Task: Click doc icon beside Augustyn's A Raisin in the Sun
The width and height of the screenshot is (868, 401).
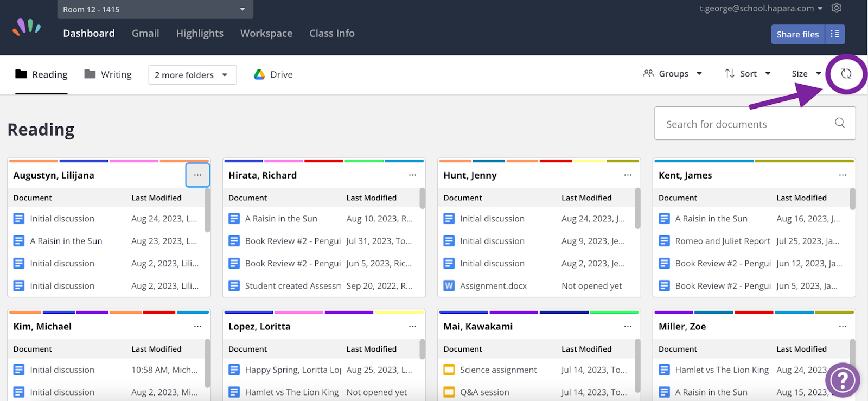Action: click(x=19, y=241)
